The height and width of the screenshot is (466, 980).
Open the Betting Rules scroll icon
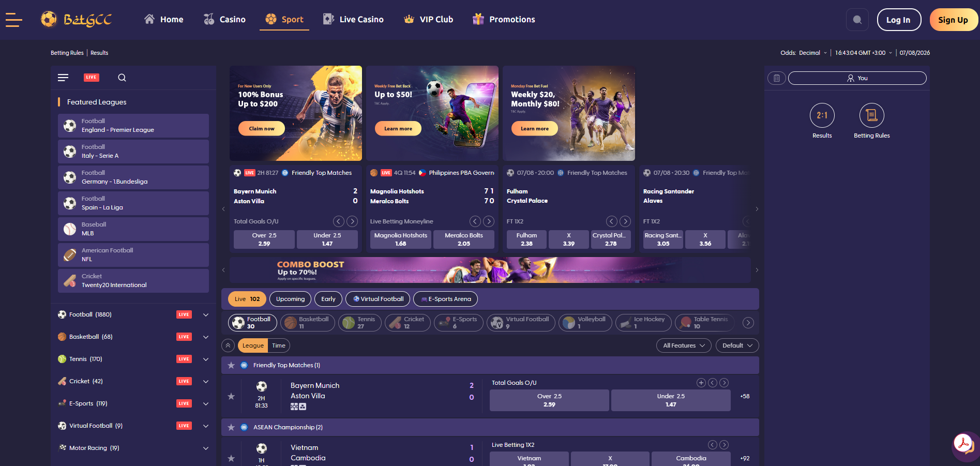coord(872,115)
